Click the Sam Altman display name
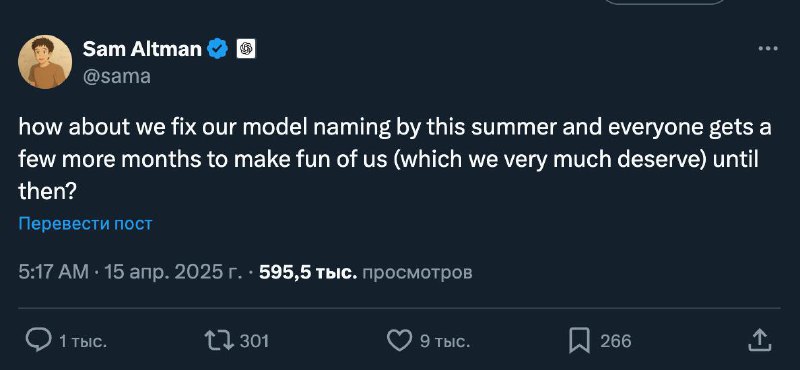The width and height of the screenshot is (800, 370). coord(142,49)
